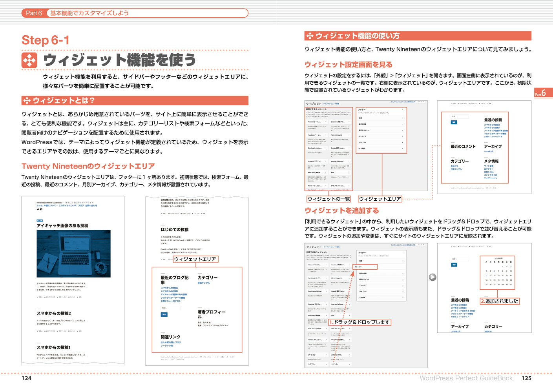Viewport: 553px width, 392px height.
Task: Click the search field in the footer preview above 最近のコメント
Action: (x=460, y=116)
